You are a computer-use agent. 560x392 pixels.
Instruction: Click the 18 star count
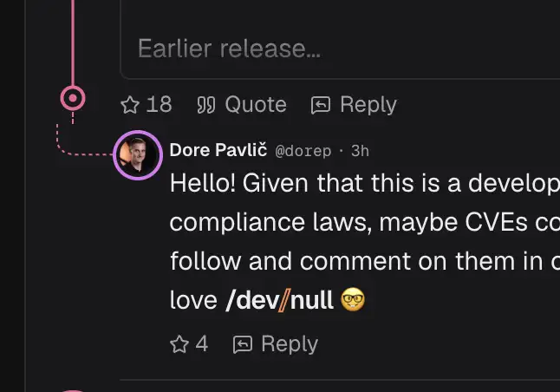pyautogui.click(x=159, y=105)
